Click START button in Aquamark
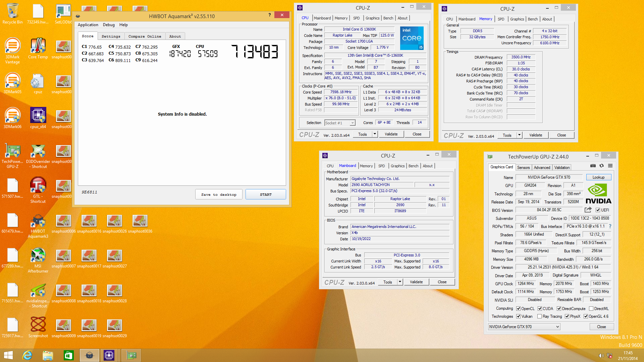This screenshot has height=362, width=644. [x=266, y=194]
